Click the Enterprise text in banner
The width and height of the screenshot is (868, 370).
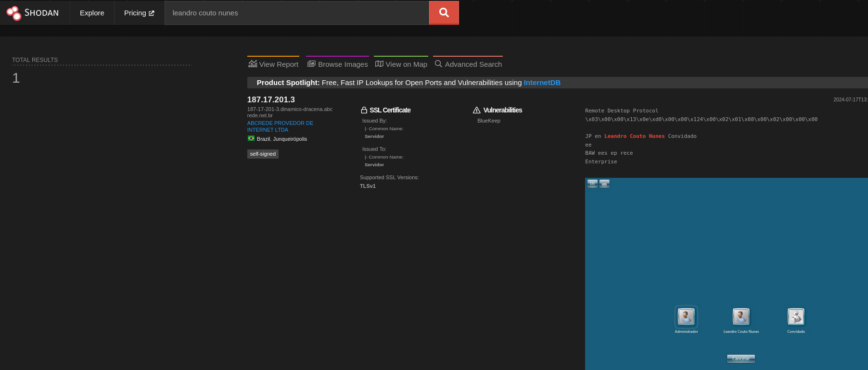pos(601,161)
